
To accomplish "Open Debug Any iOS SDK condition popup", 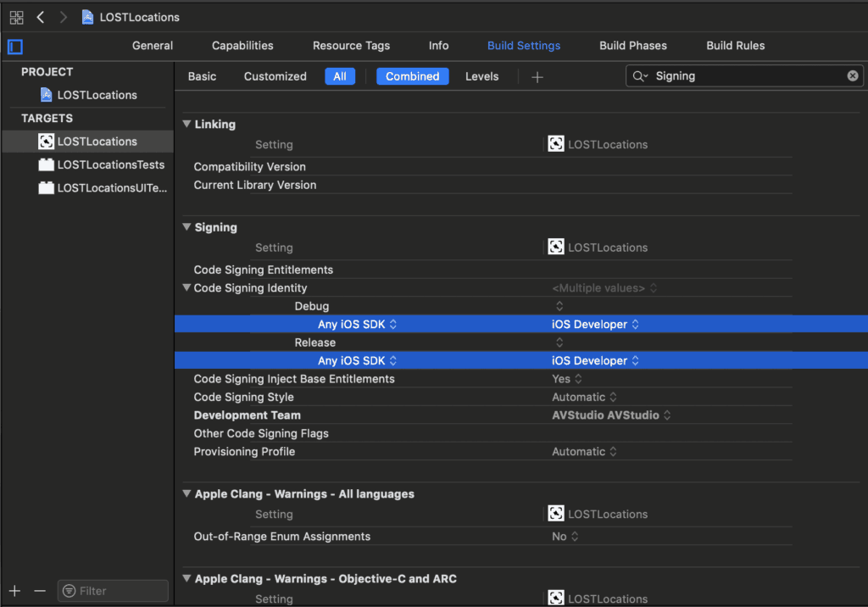I will (357, 324).
